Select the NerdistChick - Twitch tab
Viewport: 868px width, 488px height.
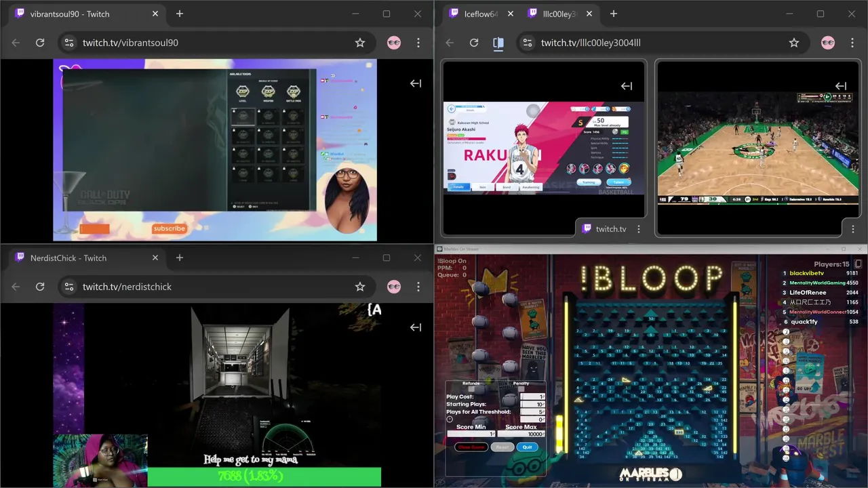85,258
